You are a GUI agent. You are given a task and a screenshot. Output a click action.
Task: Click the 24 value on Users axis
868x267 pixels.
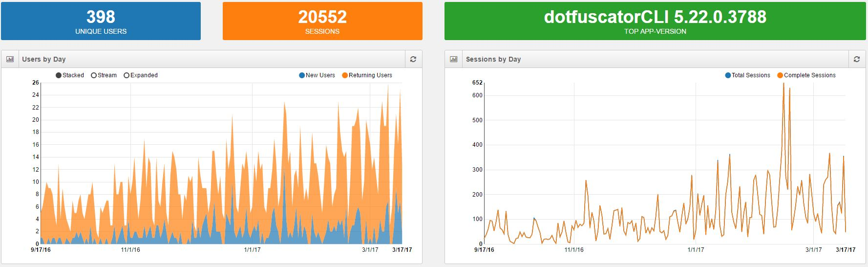[36, 95]
